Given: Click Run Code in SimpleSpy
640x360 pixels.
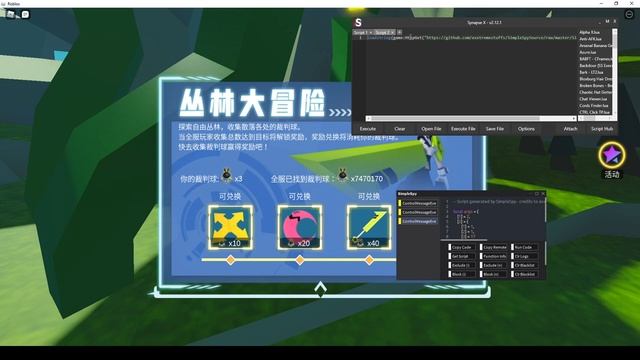Looking at the screenshot, I should pos(524,247).
